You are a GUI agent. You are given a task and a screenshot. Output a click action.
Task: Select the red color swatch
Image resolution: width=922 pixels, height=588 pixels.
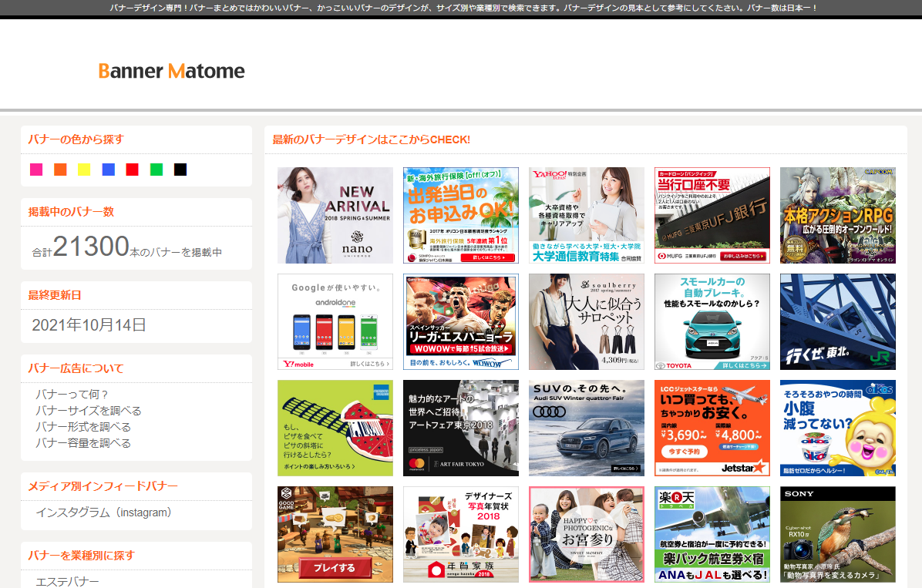[x=133, y=170]
